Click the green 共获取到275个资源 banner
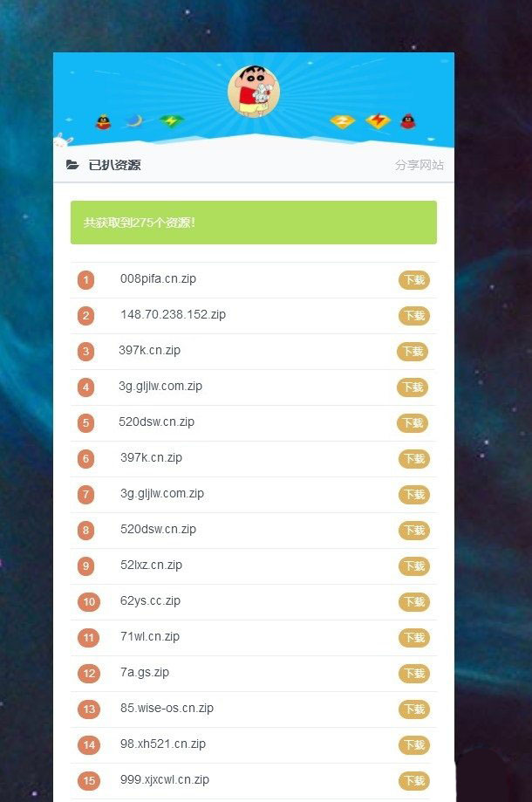 pyautogui.click(x=254, y=223)
